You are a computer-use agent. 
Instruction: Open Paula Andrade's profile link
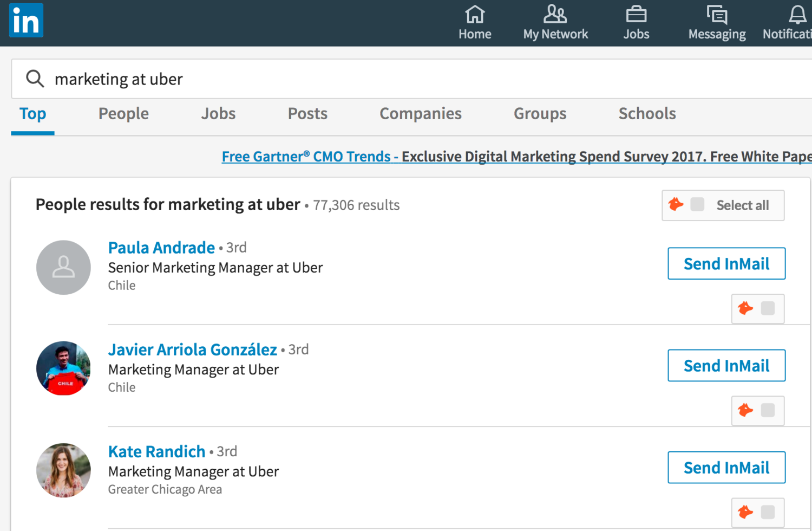coord(161,248)
